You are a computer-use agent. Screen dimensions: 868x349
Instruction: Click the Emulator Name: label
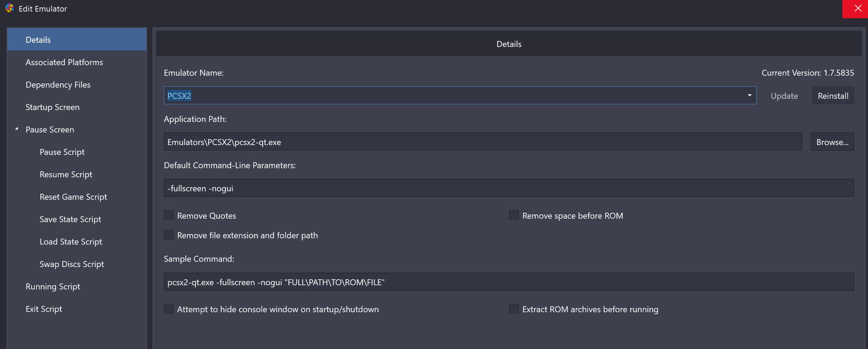tap(194, 73)
